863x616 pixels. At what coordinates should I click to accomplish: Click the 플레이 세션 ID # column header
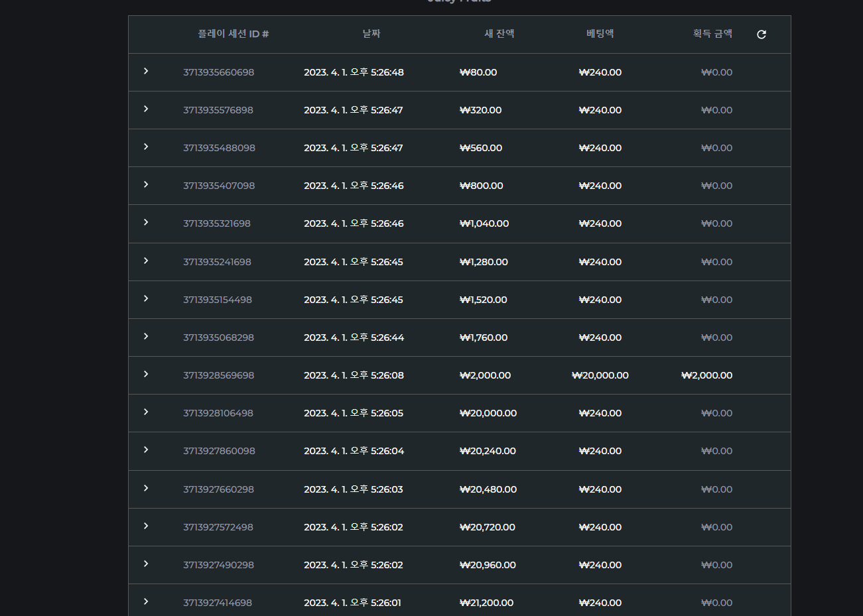(233, 34)
